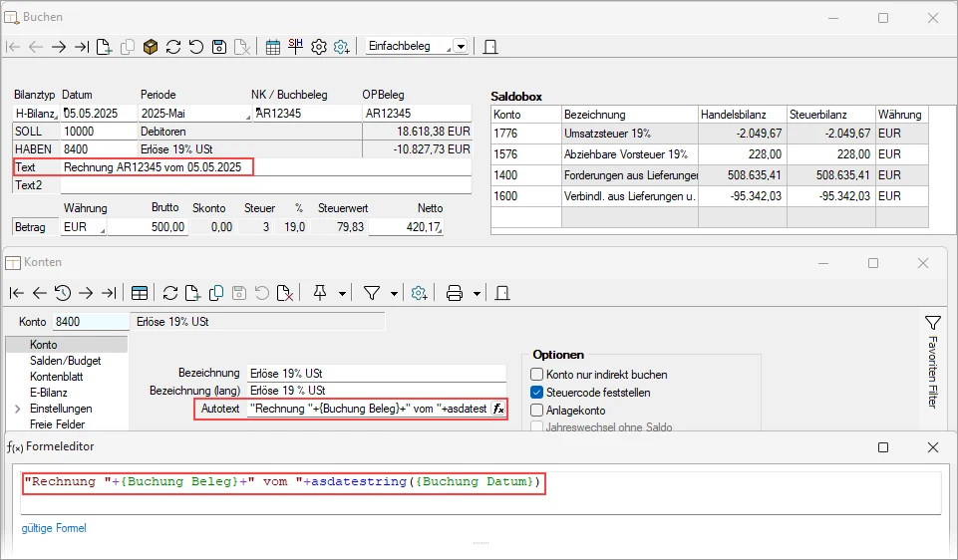Click the package box icon in Buchen toolbar
The image size is (958, 560).
(x=151, y=47)
